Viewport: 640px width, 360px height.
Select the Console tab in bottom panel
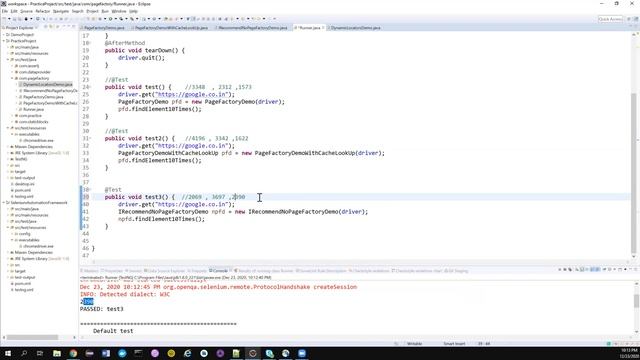pyautogui.click(x=220, y=271)
